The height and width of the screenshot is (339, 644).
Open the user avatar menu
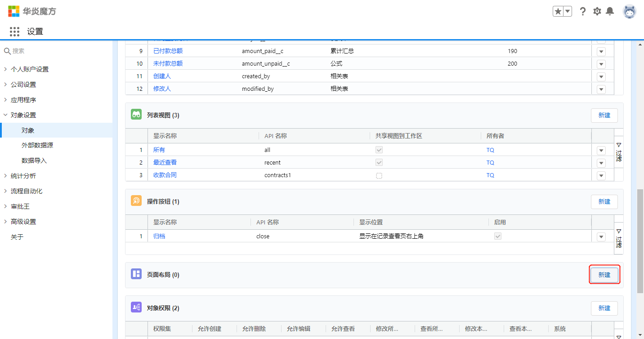pos(630,11)
